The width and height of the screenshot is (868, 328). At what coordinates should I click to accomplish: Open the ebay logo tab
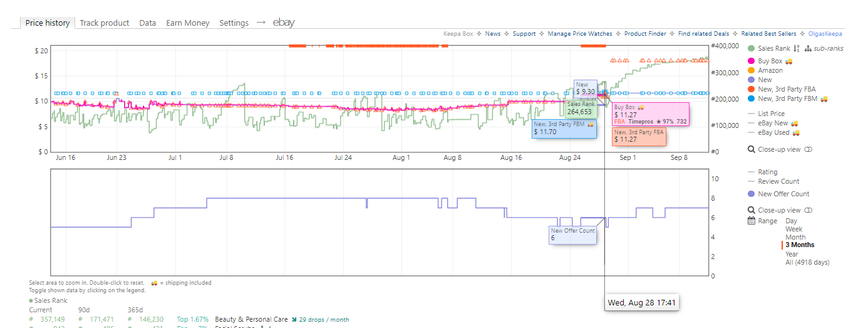(x=284, y=23)
